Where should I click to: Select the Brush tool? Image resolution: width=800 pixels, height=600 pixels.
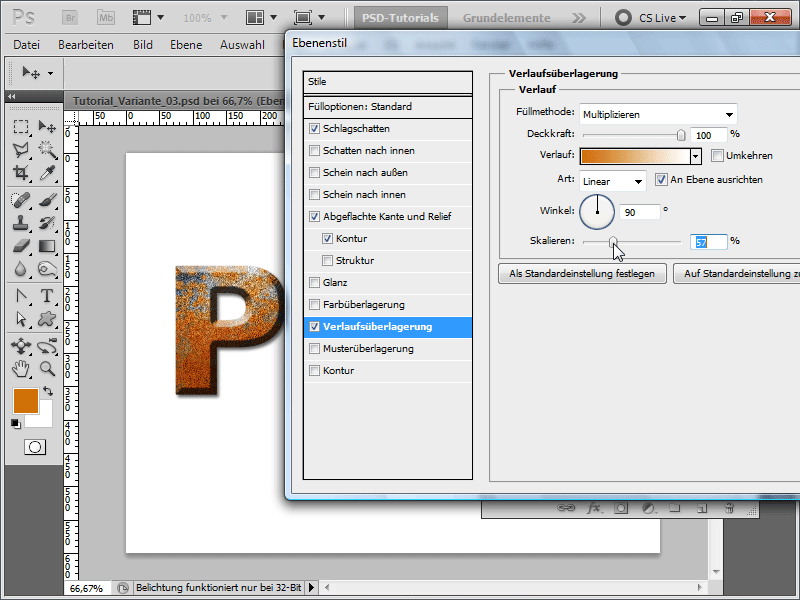pos(47,200)
